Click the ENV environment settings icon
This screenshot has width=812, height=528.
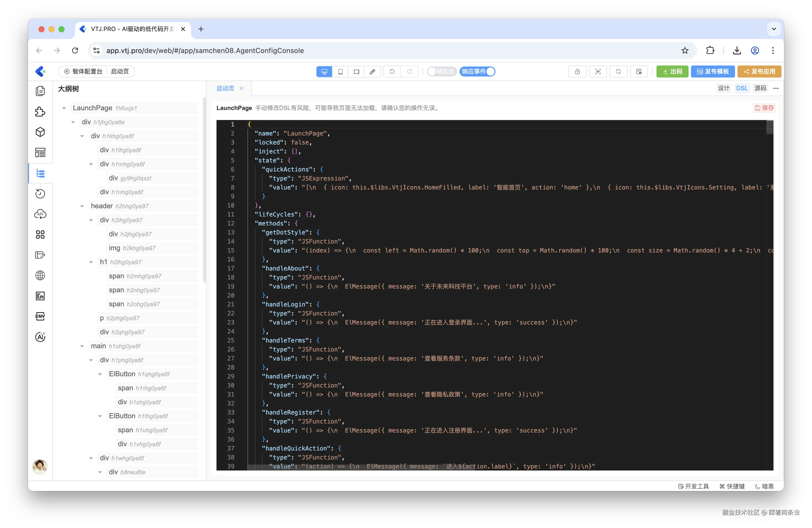pos(40,316)
